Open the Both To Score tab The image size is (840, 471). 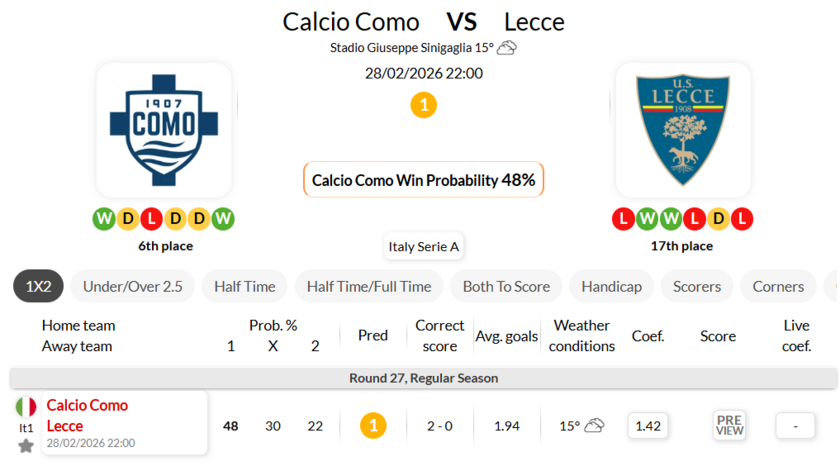pos(506,286)
